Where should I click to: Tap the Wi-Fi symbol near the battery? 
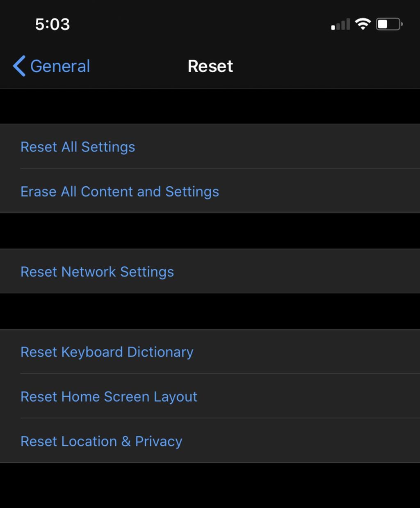coord(363,24)
